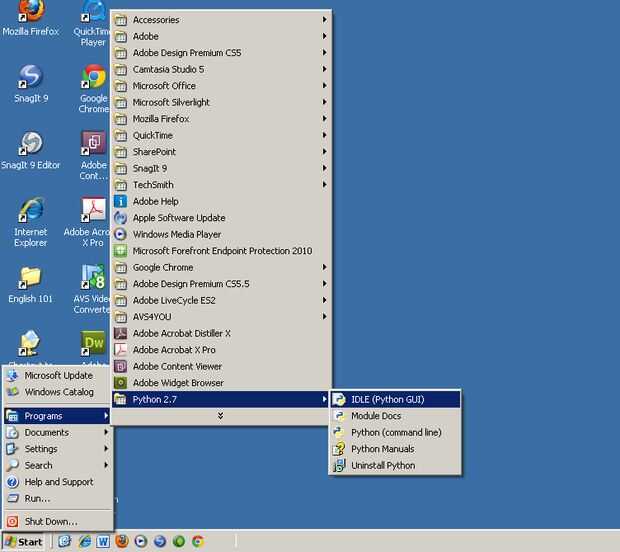
Task: Expand the QuickTime program folder
Action: click(221, 135)
